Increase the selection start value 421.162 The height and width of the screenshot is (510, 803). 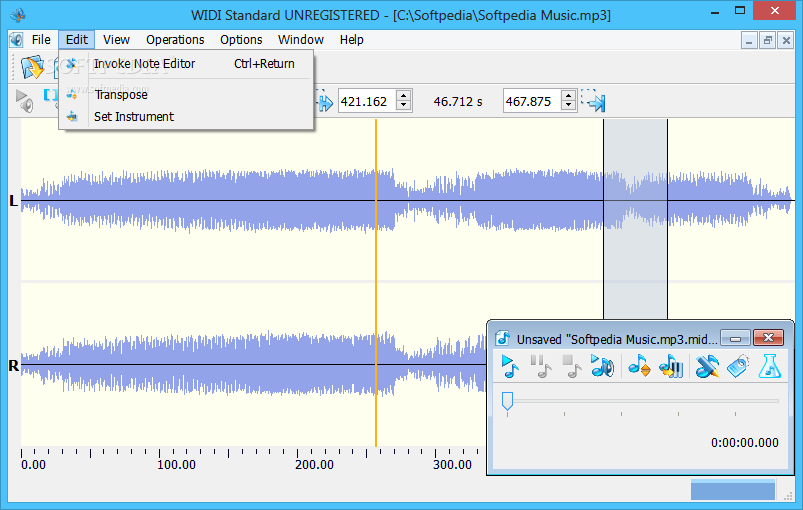click(404, 96)
